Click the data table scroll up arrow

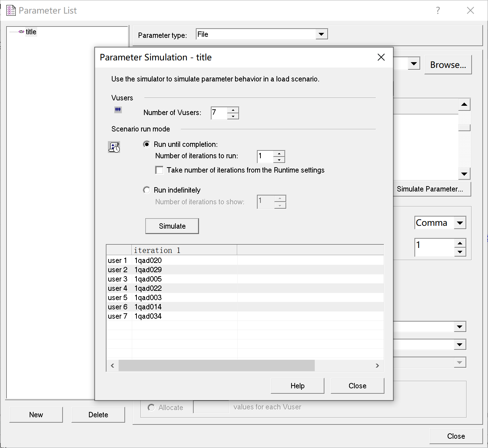click(464, 104)
